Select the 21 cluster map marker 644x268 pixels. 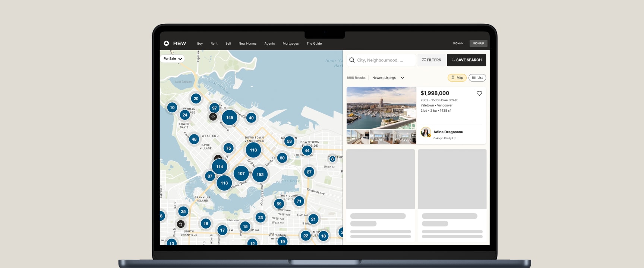313,219
